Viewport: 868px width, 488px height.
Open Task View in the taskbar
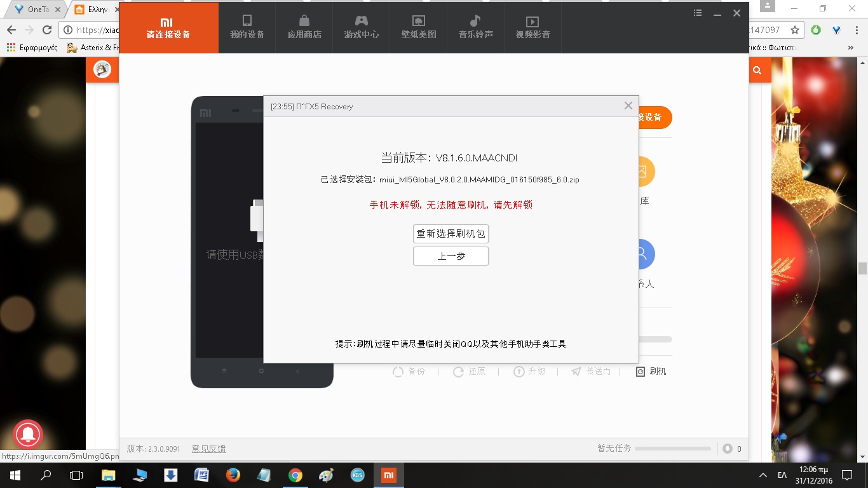[76, 475]
